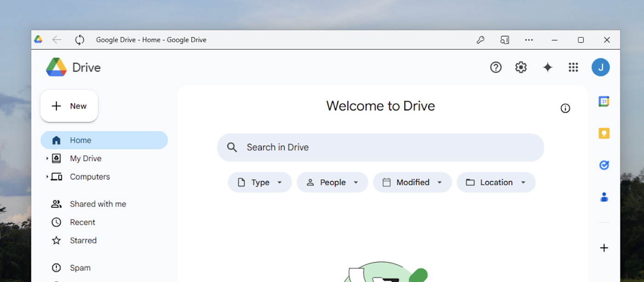
Task: Open the Type filter dropdown
Action: point(260,182)
